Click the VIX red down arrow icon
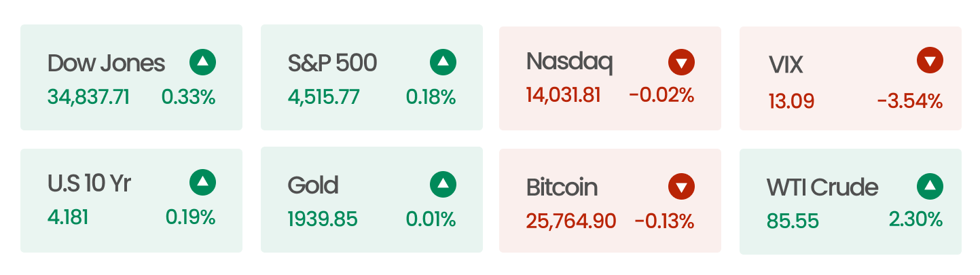 [x=930, y=60]
